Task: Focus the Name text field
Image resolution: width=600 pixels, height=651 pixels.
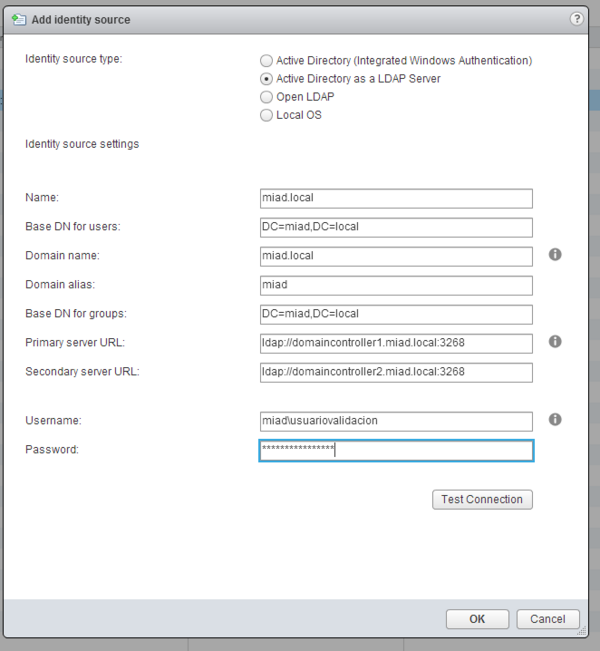Action: coord(395,198)
